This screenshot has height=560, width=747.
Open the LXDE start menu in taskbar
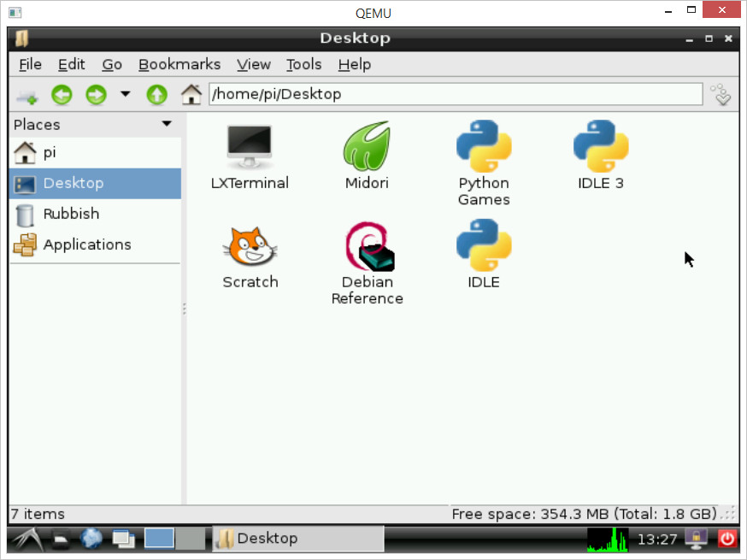pyautogui.click(x=27, y=539)
